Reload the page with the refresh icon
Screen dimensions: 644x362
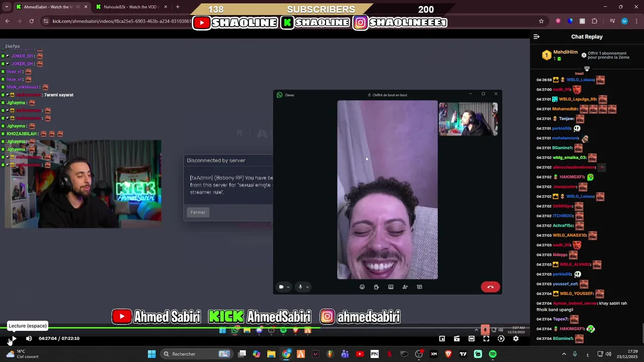click(x=31, y=21)
